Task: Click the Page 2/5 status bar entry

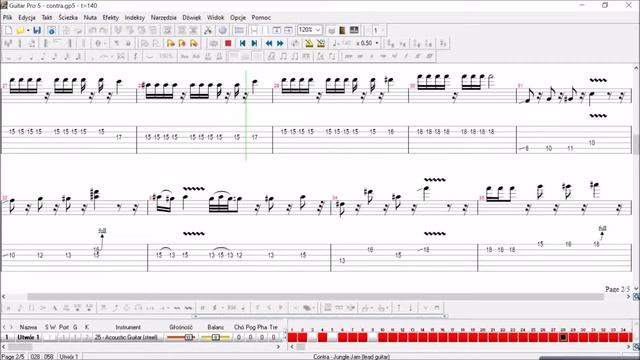Action: (x=13, y=357)
